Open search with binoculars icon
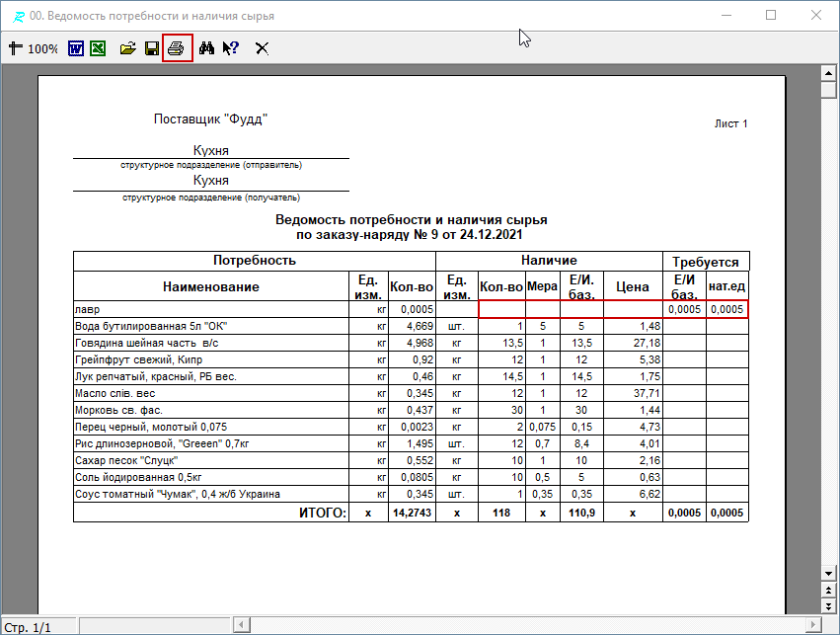Image resolution: width=840 pixels, height=635 pixels. click(207, 47)
